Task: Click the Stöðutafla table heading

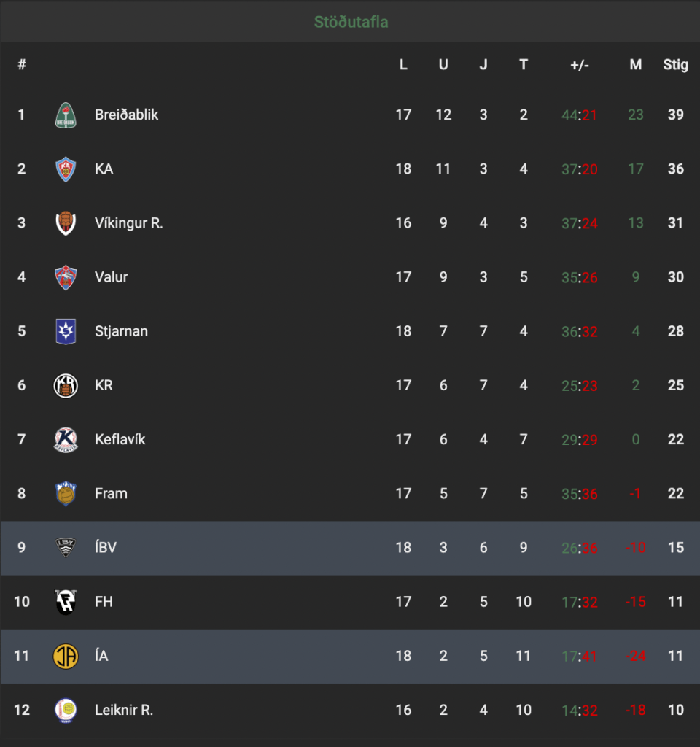Action: coord(351,22)
